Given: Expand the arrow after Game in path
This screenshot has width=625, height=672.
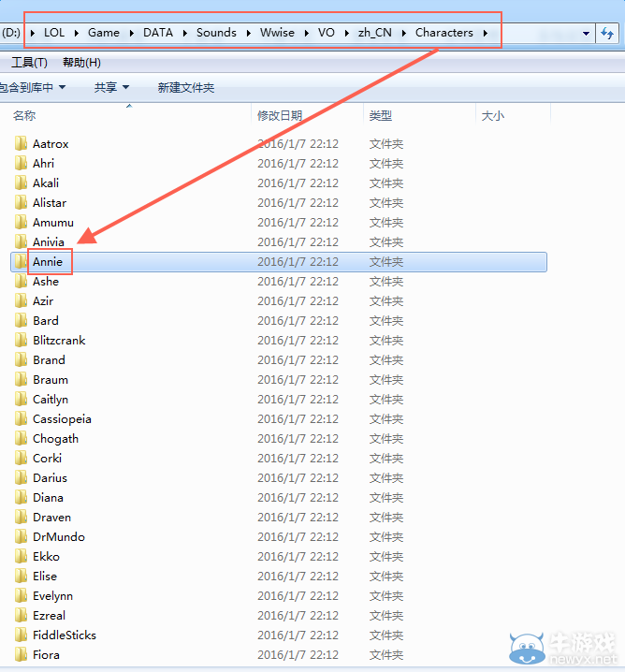Looking at the screenshot, I should coord(131,33).
